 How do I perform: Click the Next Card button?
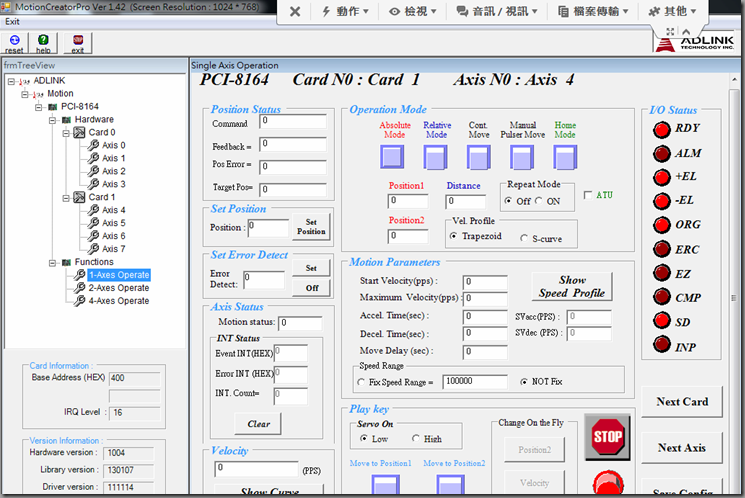(x=682, y=402)
